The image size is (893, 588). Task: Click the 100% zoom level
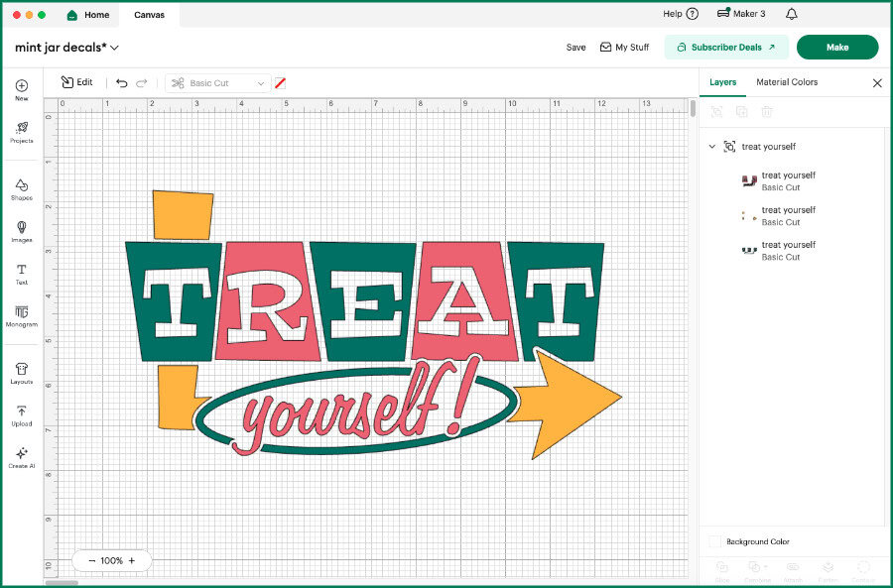point(111,560)
